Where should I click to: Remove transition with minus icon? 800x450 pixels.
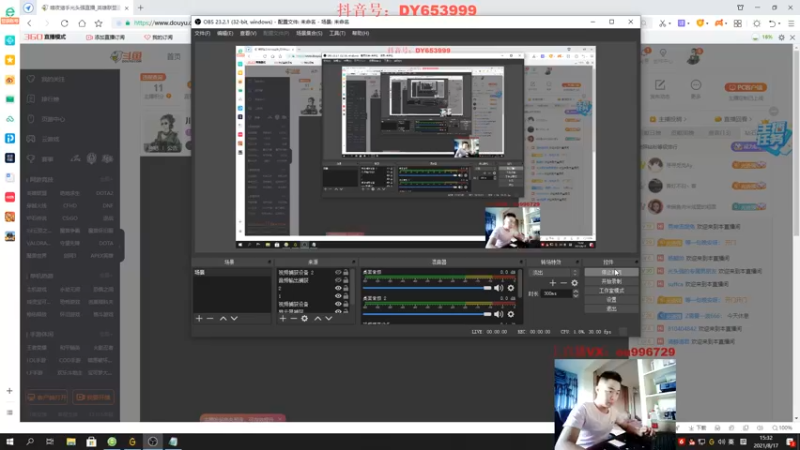[563, 283]
